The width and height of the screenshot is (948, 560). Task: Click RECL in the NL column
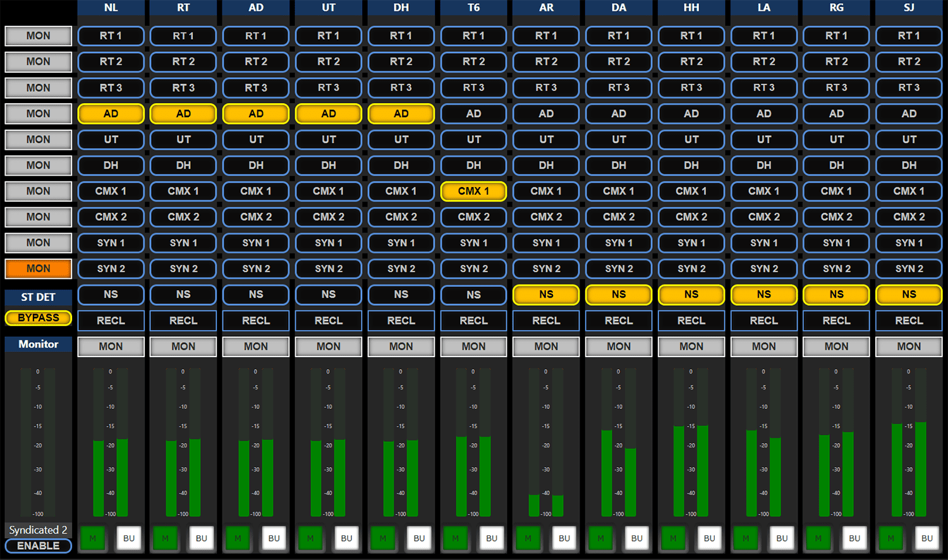(x=111, y=321)
